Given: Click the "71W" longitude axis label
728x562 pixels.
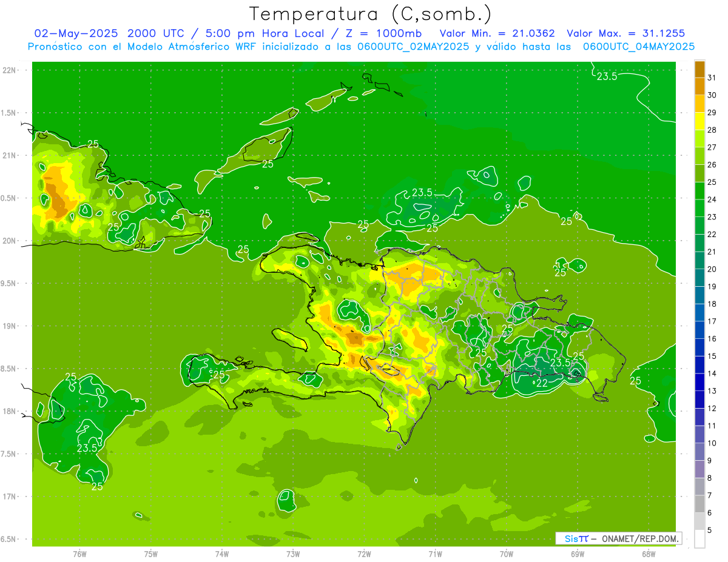Looking at the screenshot, I should click(435, 554).
